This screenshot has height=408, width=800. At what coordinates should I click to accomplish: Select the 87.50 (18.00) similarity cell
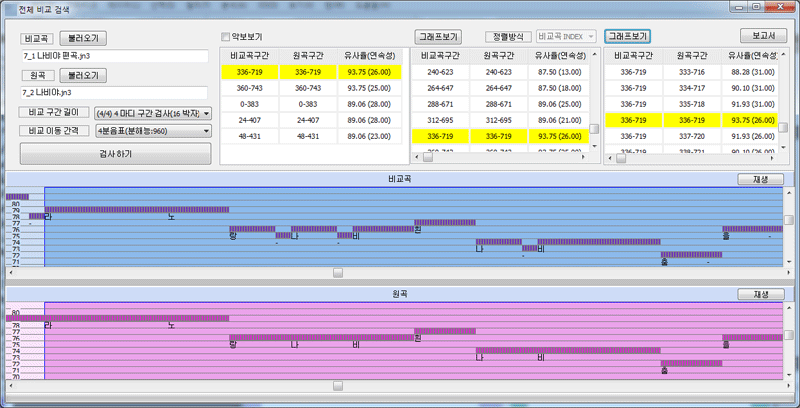click(559, 88)
